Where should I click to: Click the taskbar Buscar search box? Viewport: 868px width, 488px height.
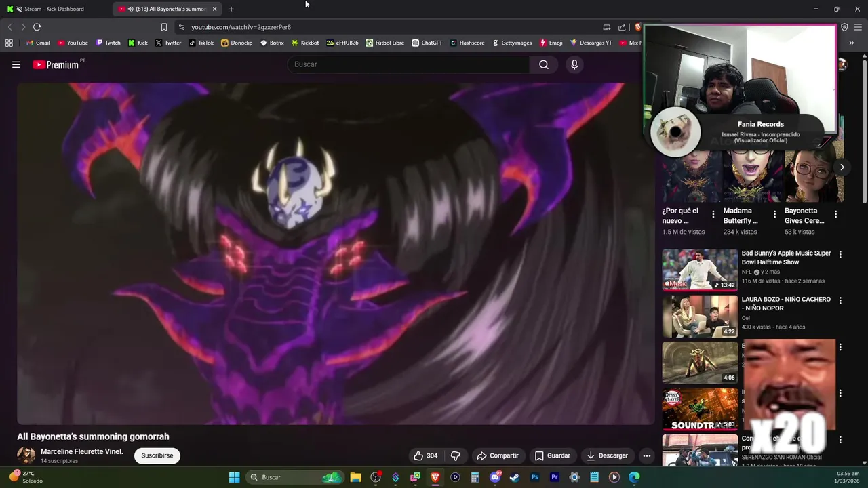pyautogui.click(x=294, y=477)
